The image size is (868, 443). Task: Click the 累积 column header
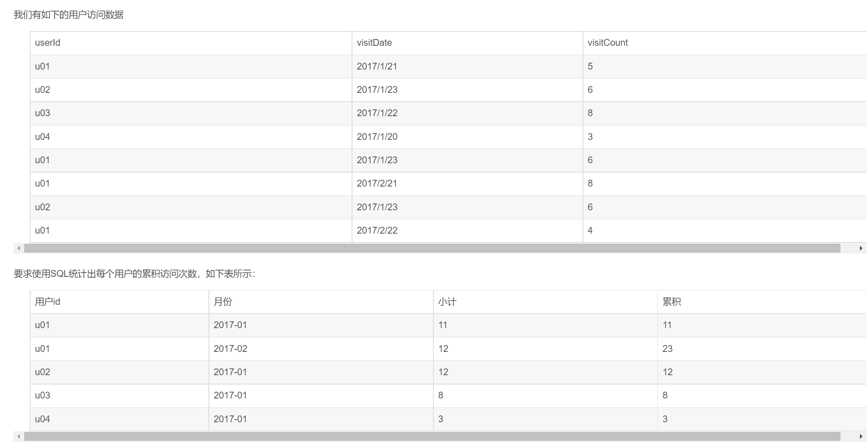(672, 302)
